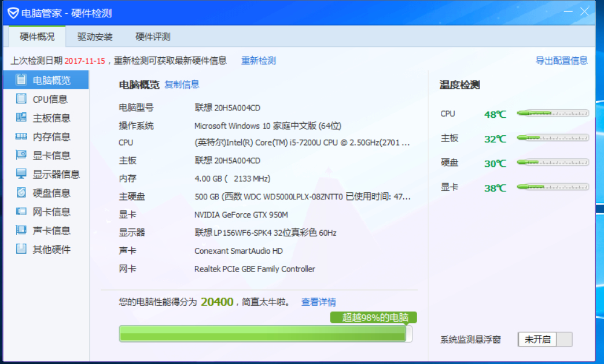Open the 声卡信息 sound card icon

coord(21,230)
